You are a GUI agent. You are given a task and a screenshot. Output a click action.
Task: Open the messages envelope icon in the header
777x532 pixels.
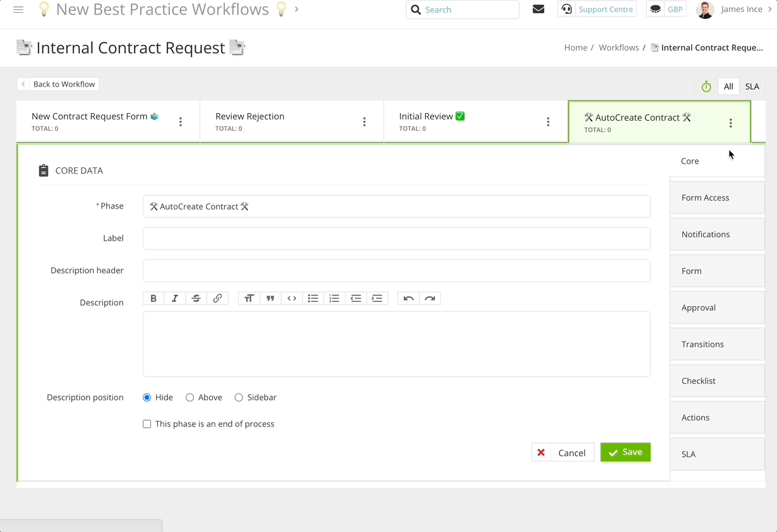(x=538, y=9)
